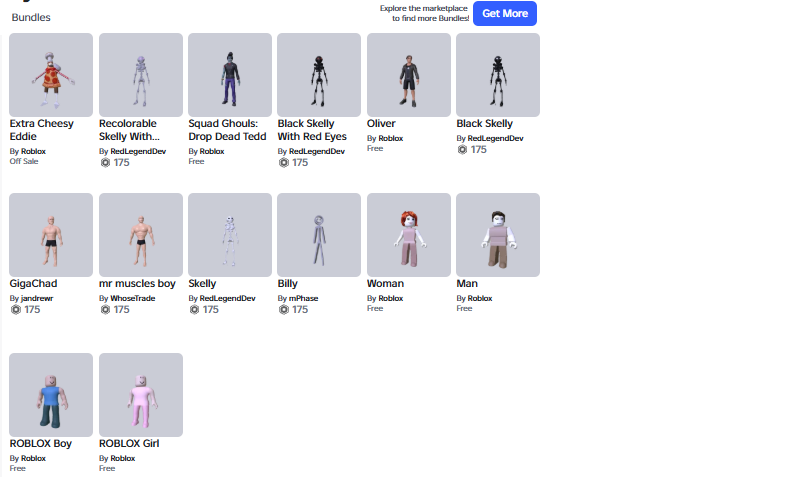Image resolution: width=811 pixels, height=477 pixels.
Task: Click the Oliver bundle avatar image
Action: (x=409, y=75)
